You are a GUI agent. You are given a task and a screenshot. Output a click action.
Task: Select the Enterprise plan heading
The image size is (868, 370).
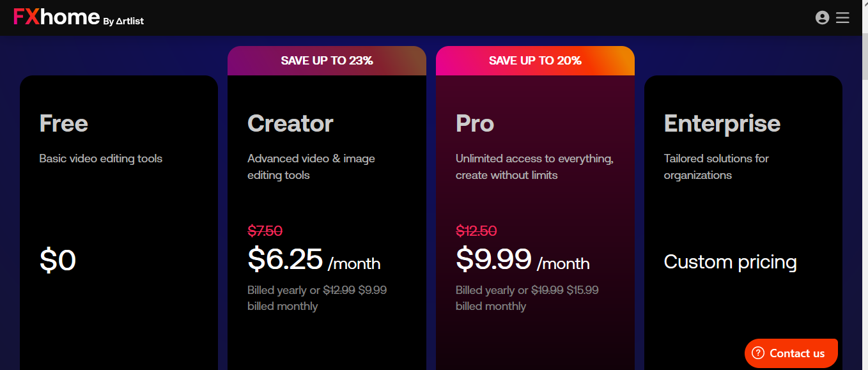[722, 123]
